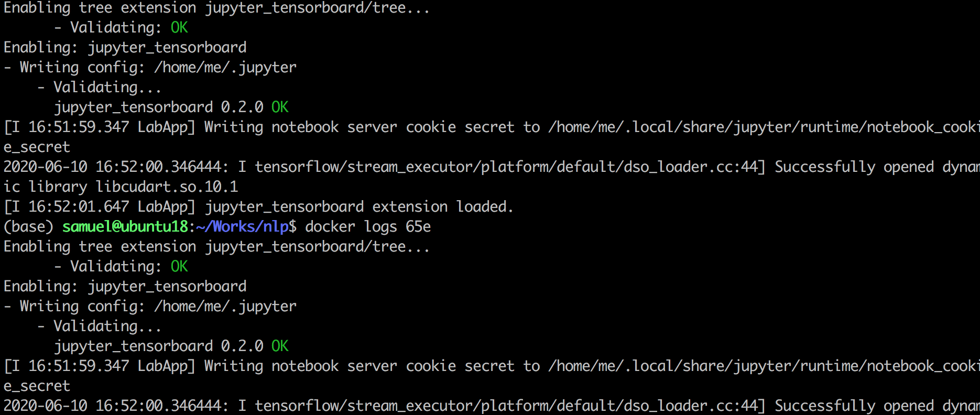Click the samuel@ubuntu18 username in the prompt
The width and height of the screenshot is (980, 415).
pyautogui.click(x=125, y=226)
